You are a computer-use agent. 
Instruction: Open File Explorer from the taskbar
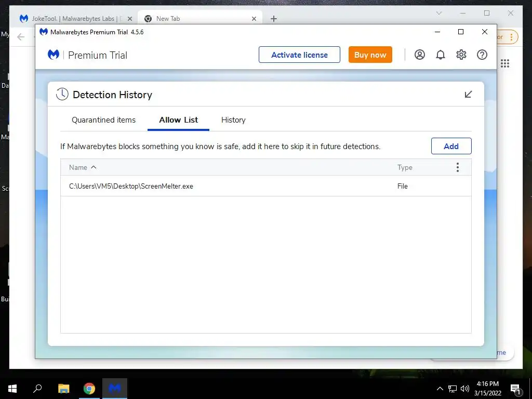tap(63, 389)
